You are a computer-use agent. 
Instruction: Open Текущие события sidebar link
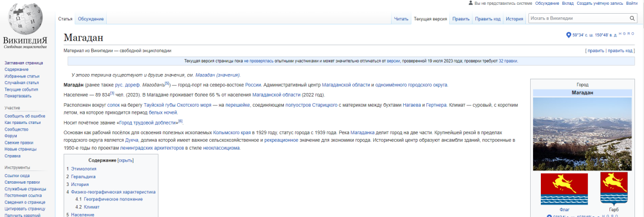21,89
